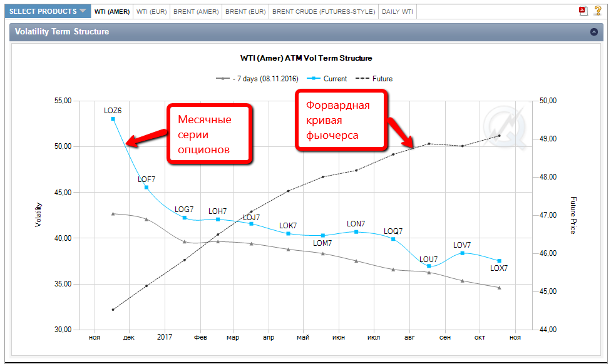Image resolution: width=611 pixels, height=364 pixels.
Task: Switch to the DAILY WTI tab
Action: (x=398, y=11)
